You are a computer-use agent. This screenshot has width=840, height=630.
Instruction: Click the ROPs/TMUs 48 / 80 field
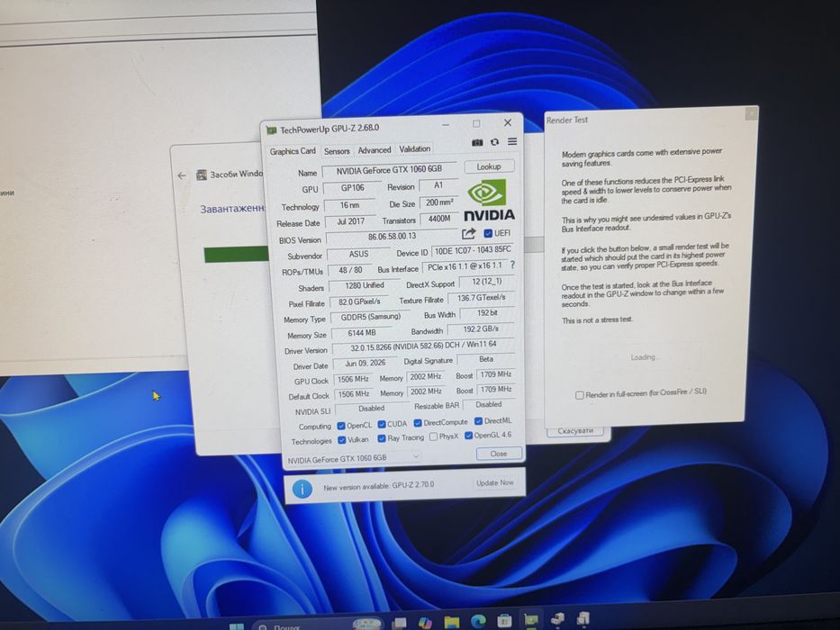click(350, 271)
